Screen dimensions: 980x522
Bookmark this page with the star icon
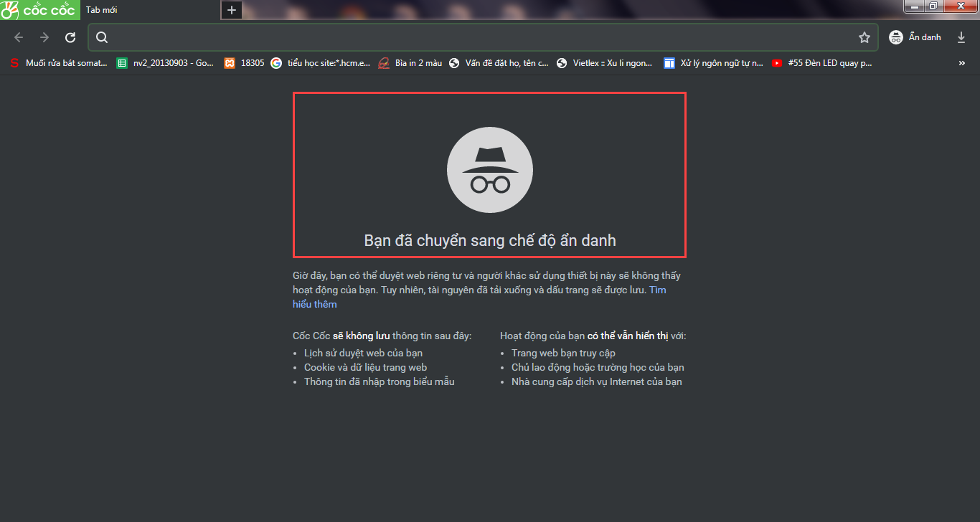click(x=864, y=37)
